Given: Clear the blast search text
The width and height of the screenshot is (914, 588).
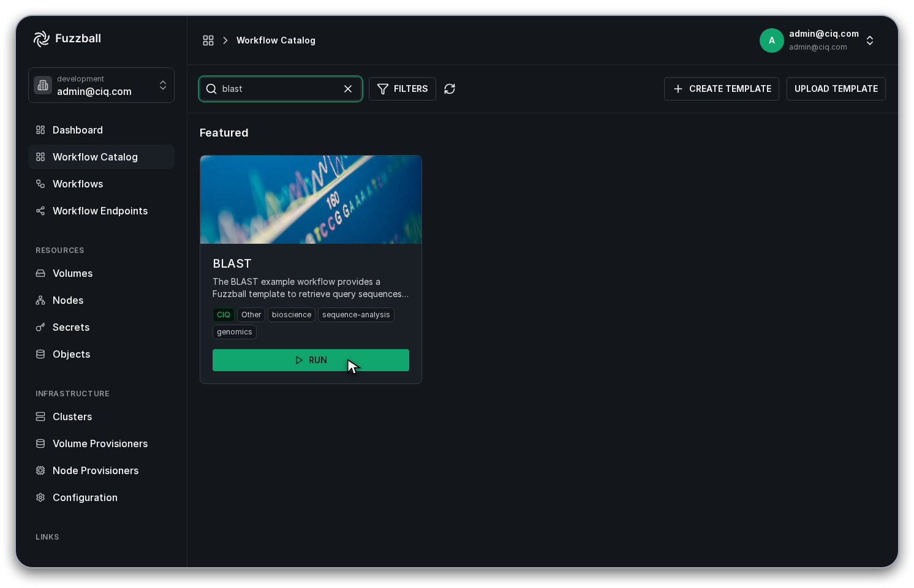Looking at the screenshot, I should pyautogui.click(x=348, y=89).
